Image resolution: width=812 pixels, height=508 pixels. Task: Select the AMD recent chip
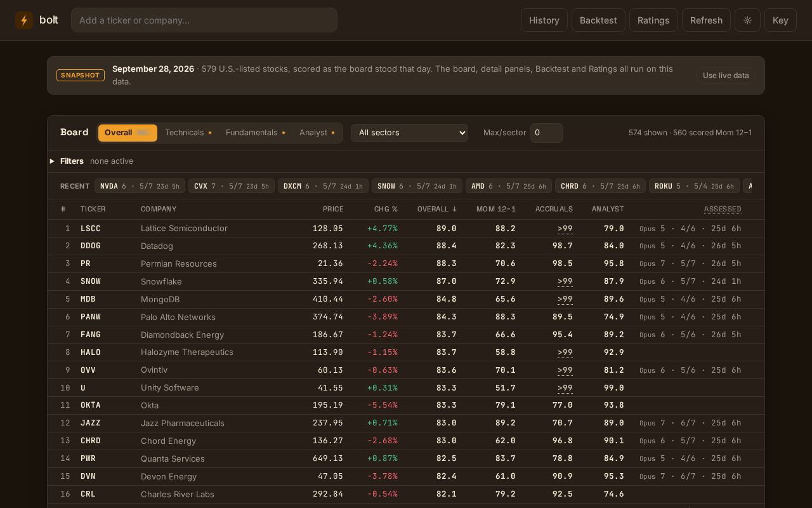509,186
